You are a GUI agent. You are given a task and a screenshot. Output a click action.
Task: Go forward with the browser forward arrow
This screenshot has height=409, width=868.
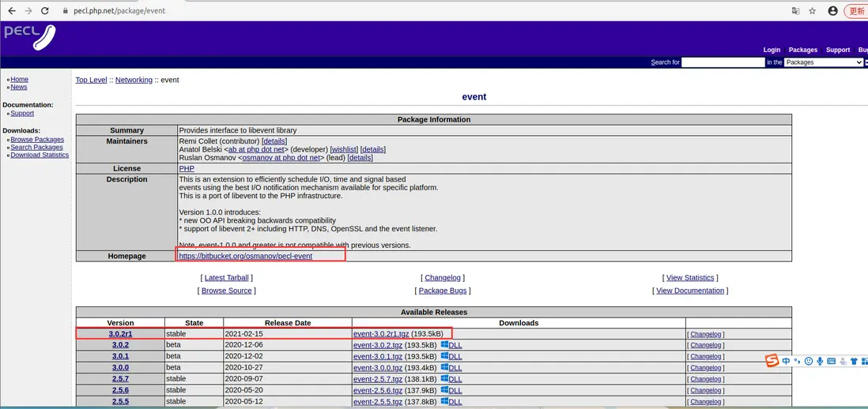click(x=28, y=10)
